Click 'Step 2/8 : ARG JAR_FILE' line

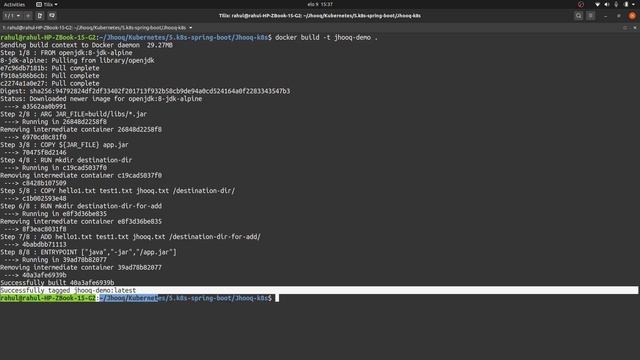[73, 114]
